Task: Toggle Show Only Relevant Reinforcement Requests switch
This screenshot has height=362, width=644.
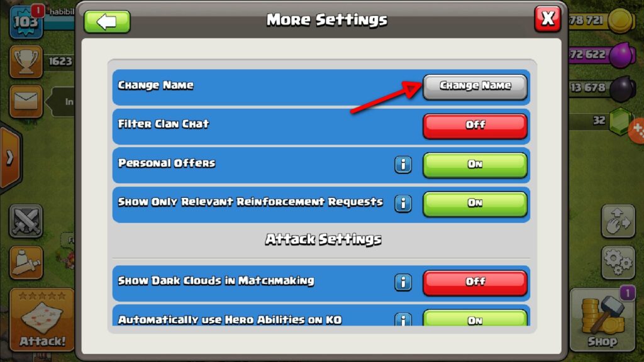Action: pos(475,204)
